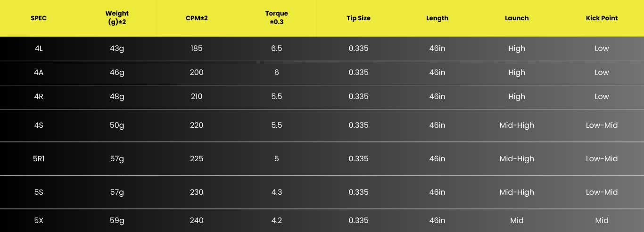Select the Length column header
This screenshot has width=644, height=232.
click(437, 18)
